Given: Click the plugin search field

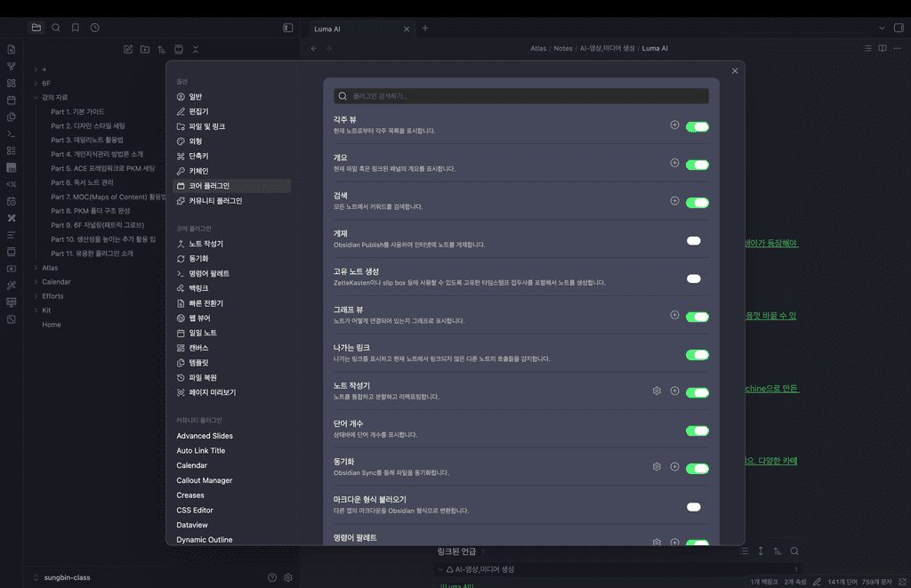Looking at the screenshot, I should point(520,96).
